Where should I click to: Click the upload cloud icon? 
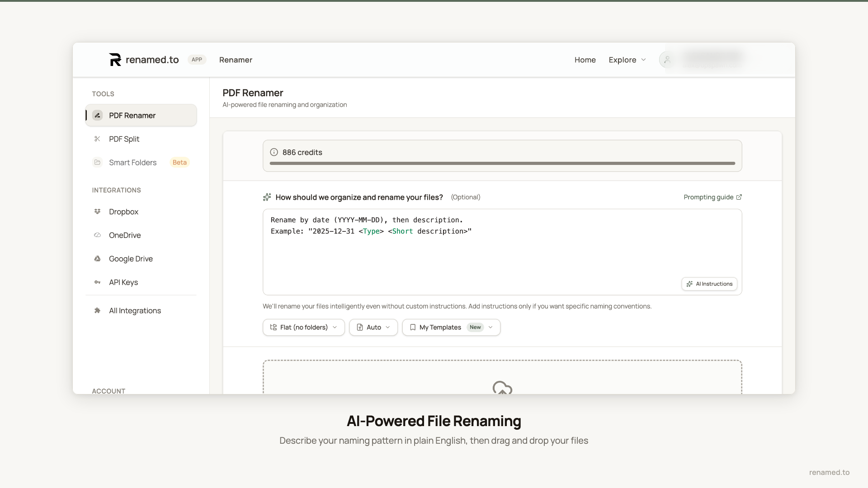pos(502,388)
